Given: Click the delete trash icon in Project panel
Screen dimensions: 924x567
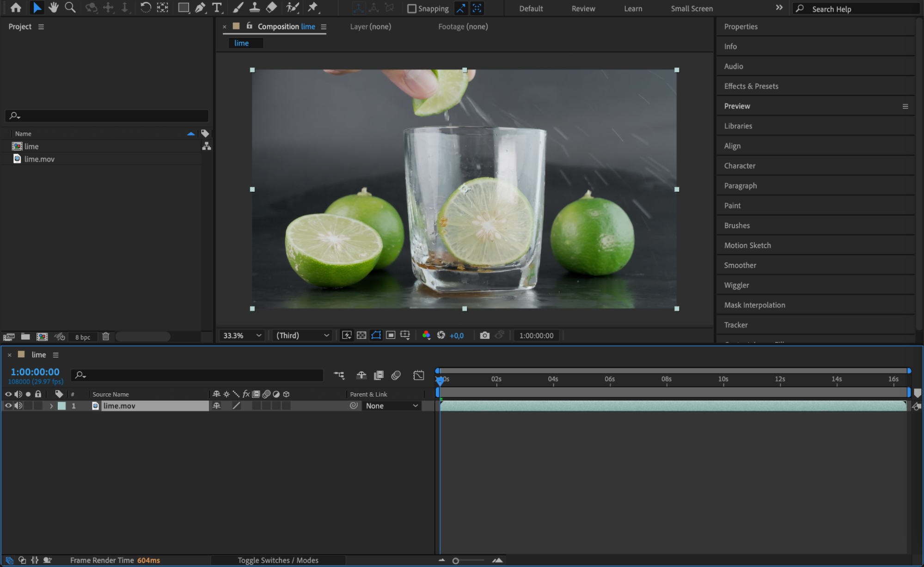Looking at the screenshot, I should tap(106, 337).
